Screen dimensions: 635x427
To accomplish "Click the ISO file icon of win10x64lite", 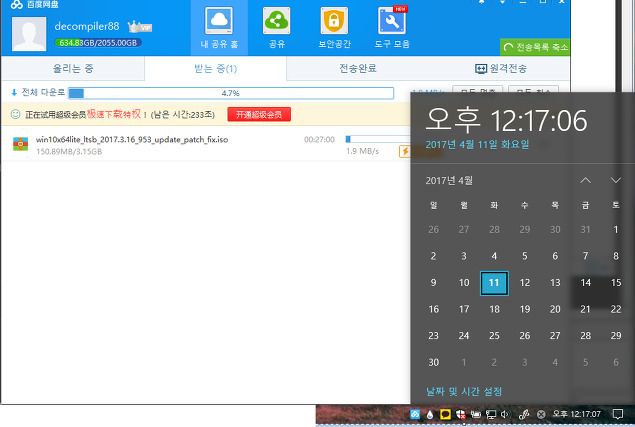I will (x=21, y=144).
